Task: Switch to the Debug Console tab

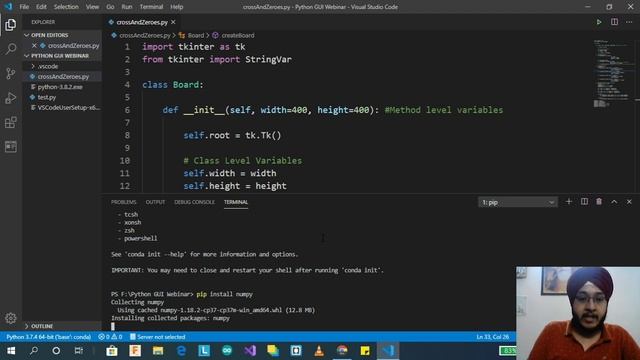Action: (194, 202)
